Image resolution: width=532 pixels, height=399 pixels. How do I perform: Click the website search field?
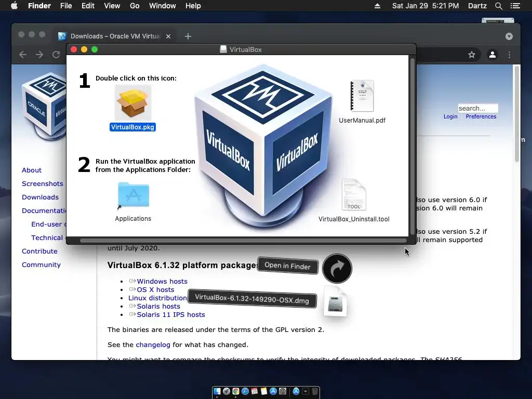478,108
